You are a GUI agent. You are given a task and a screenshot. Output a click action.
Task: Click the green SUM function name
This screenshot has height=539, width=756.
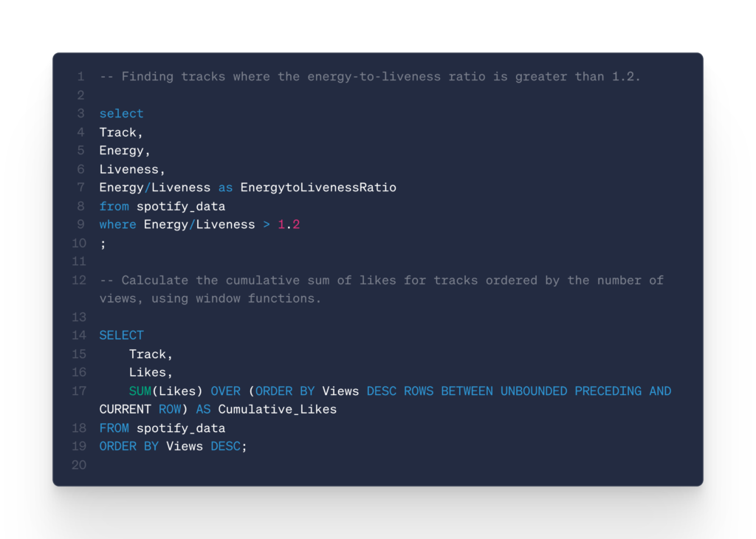(x=140, y=391)
